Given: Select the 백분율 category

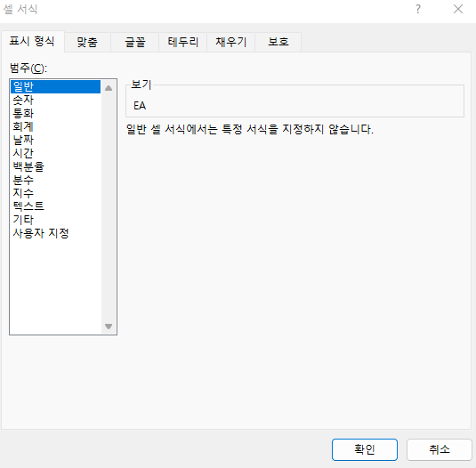Looking at the screenshot, I should coord(55,166).
